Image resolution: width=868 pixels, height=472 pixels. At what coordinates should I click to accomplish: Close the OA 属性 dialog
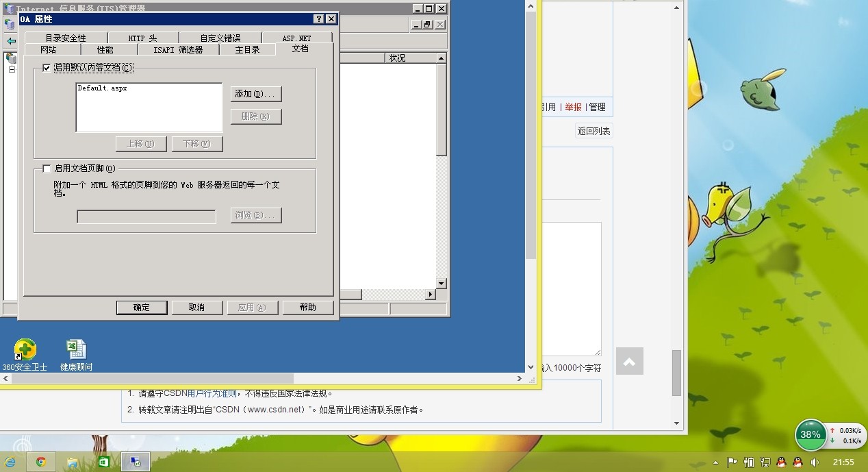(x=331, y=19)
